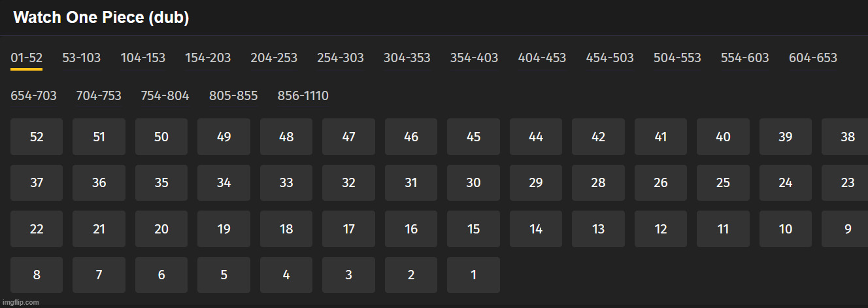
Task: Open the 53-103 episode range tab
Action: pos(81,58)
